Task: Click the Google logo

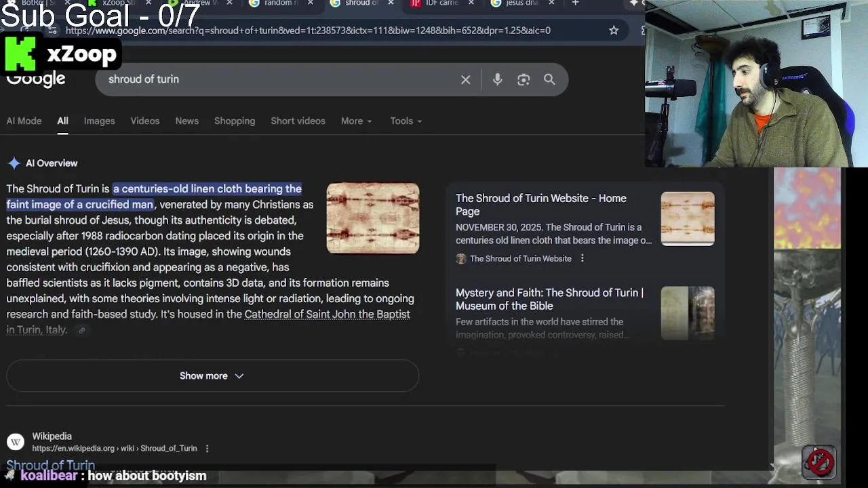Action: coord(36,79)
